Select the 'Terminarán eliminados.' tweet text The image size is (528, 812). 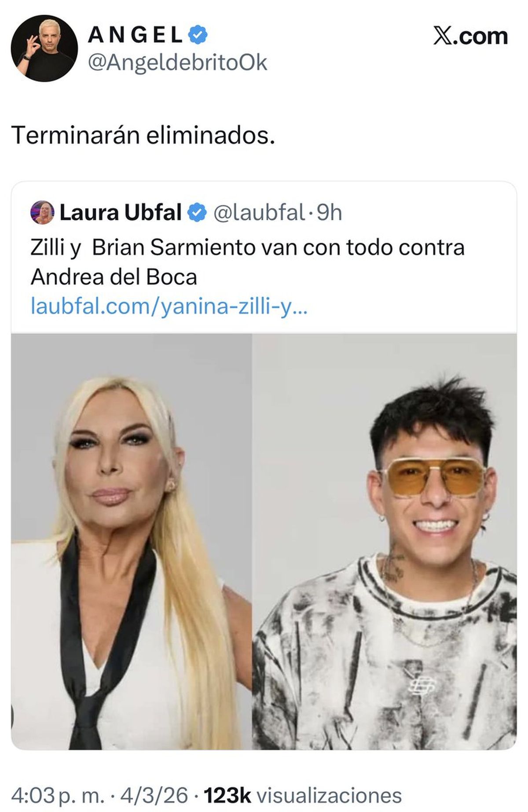pos(143,136)
